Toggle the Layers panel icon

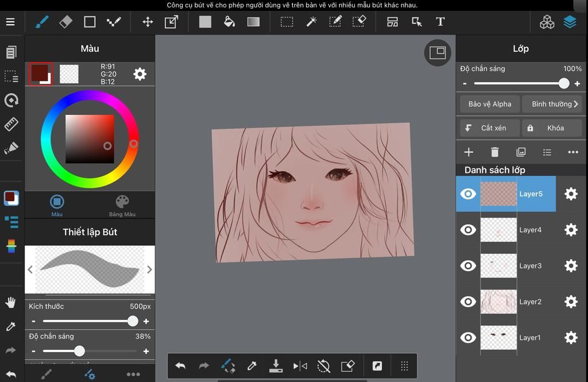click(x=570, y=22)
